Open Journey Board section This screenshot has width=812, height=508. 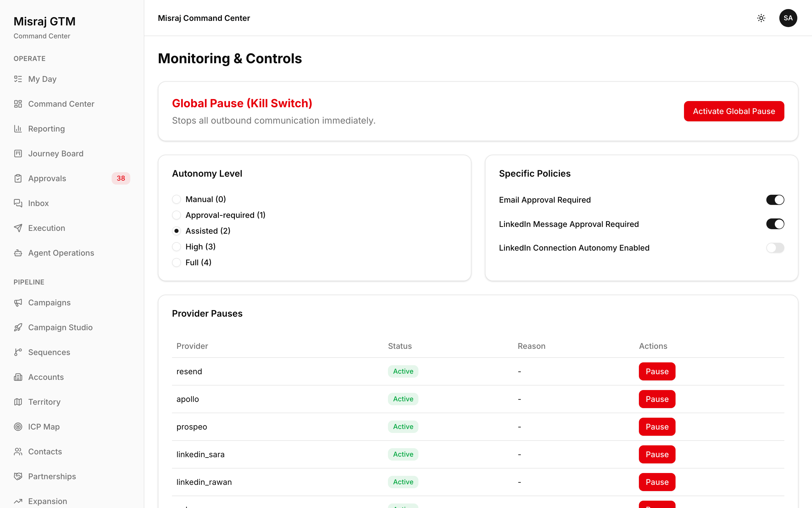pos(72,154)
